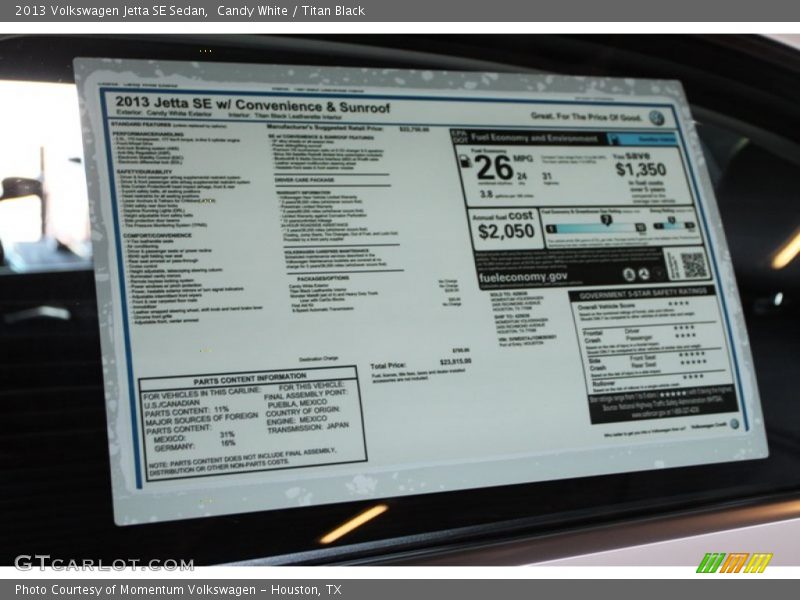
Task: Click the "Overall Vehicle Score" row
Action: pyautogui.click(x=635, y=306)
